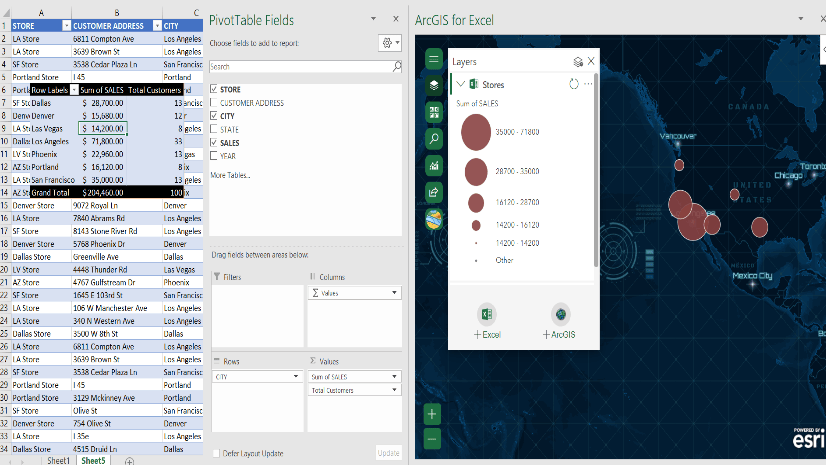Screen dimensions: 826x465
Task: Click More Tables link
Action: [x=230, y=175]
